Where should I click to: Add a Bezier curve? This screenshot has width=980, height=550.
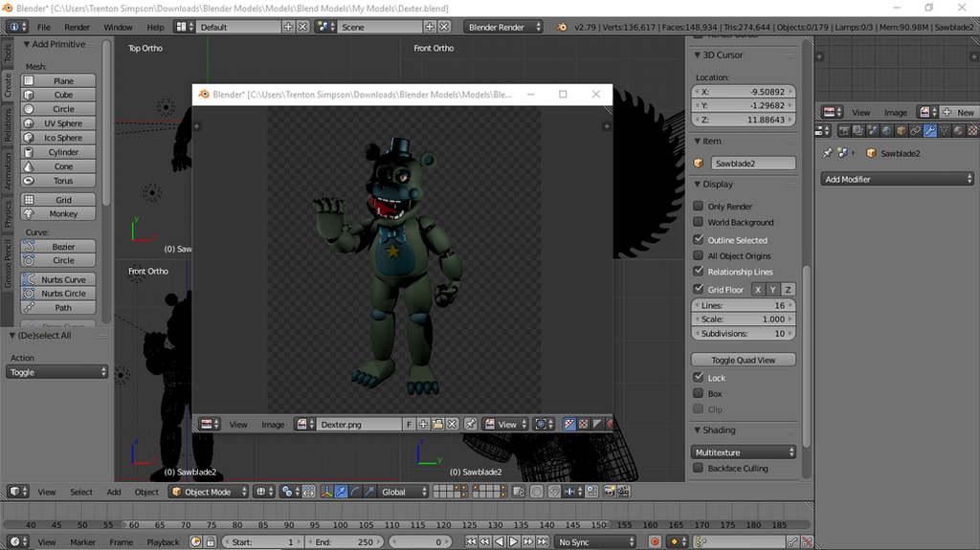point(58,246)
